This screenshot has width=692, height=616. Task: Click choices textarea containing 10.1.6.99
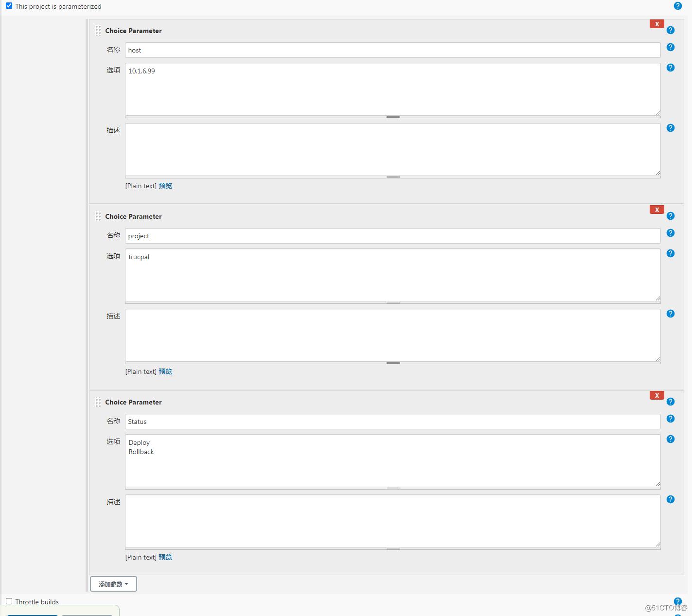tap(392, 89)
